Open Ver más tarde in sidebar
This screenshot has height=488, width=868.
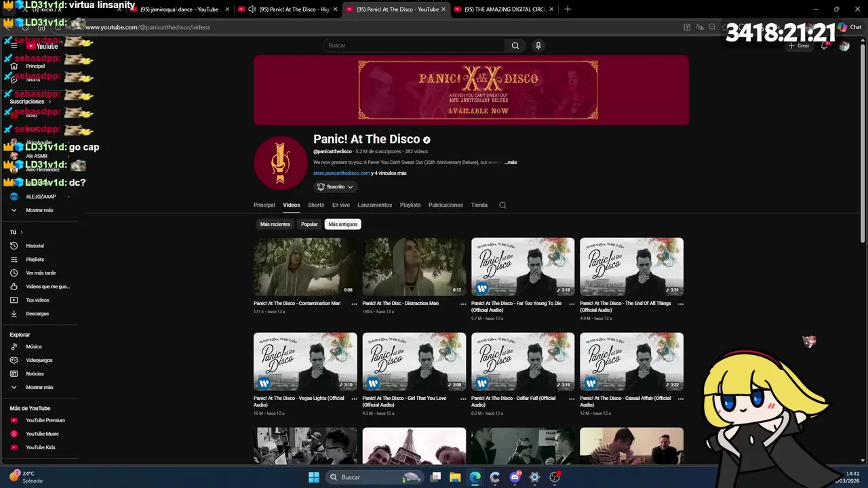(41, 272)
